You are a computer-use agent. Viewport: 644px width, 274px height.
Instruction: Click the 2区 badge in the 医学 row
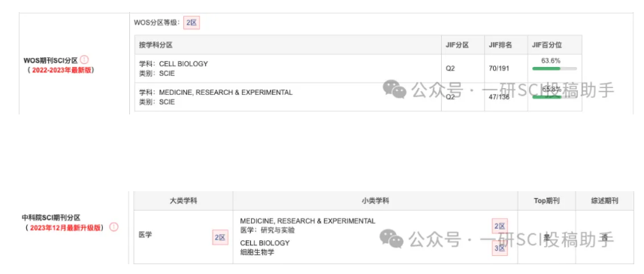220,237
